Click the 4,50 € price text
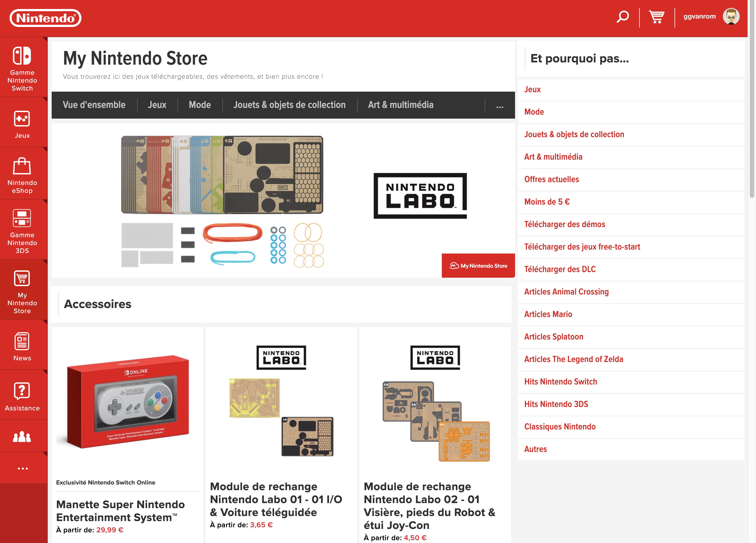 point(415,537)
